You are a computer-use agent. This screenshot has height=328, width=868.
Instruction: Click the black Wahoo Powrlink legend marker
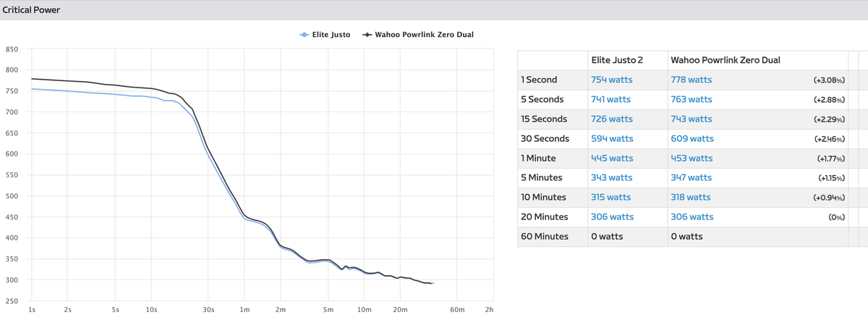tap(367, 35)
